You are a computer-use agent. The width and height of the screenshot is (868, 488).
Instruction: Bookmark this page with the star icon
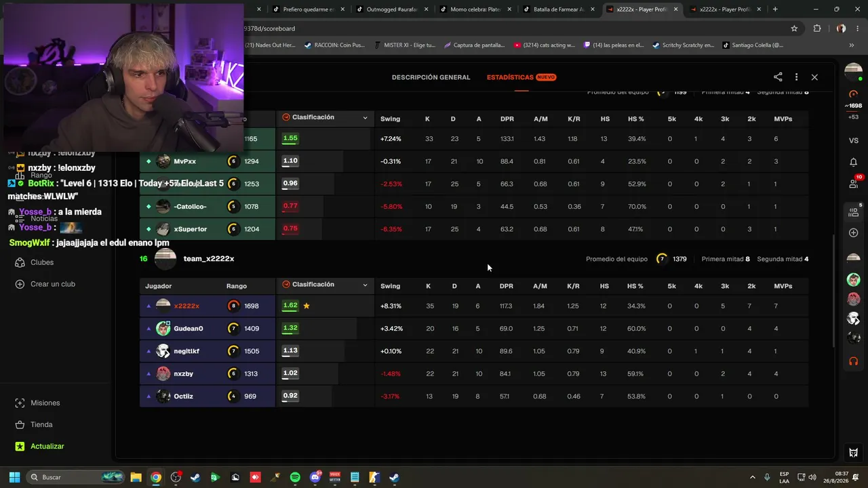click(x=794, y=28)
